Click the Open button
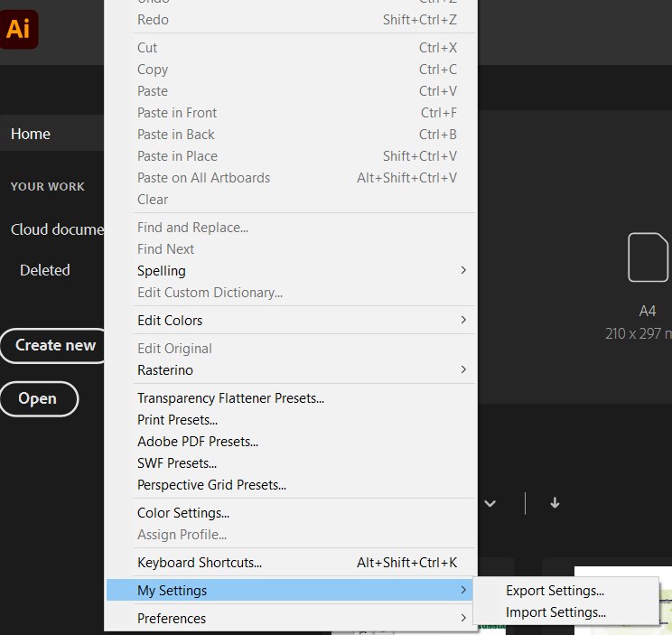The width and height of the screenshot is (672, 635). tap(39, 398)
